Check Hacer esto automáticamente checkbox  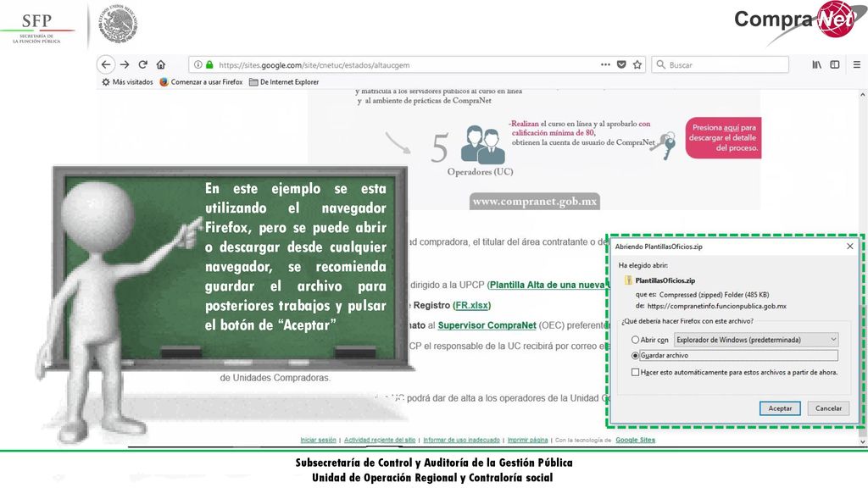click(635, 373)
